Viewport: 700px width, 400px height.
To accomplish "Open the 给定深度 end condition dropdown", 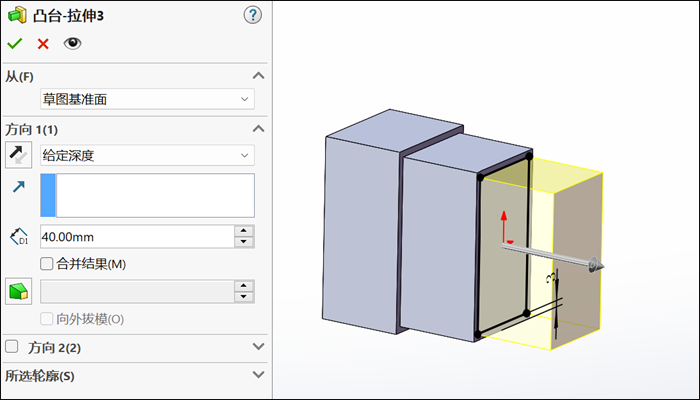I will click(x=147, y=155).
